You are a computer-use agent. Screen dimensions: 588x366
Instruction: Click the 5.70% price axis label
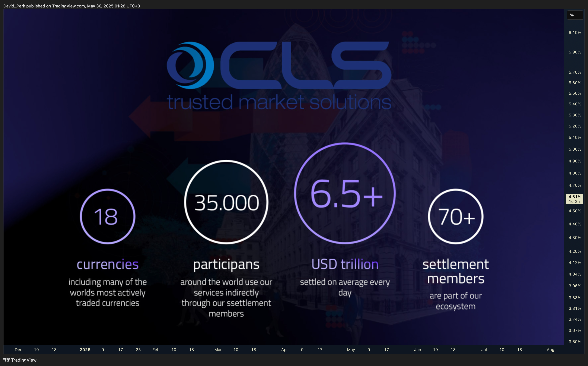pyautogui.click(x=575, y=72)
